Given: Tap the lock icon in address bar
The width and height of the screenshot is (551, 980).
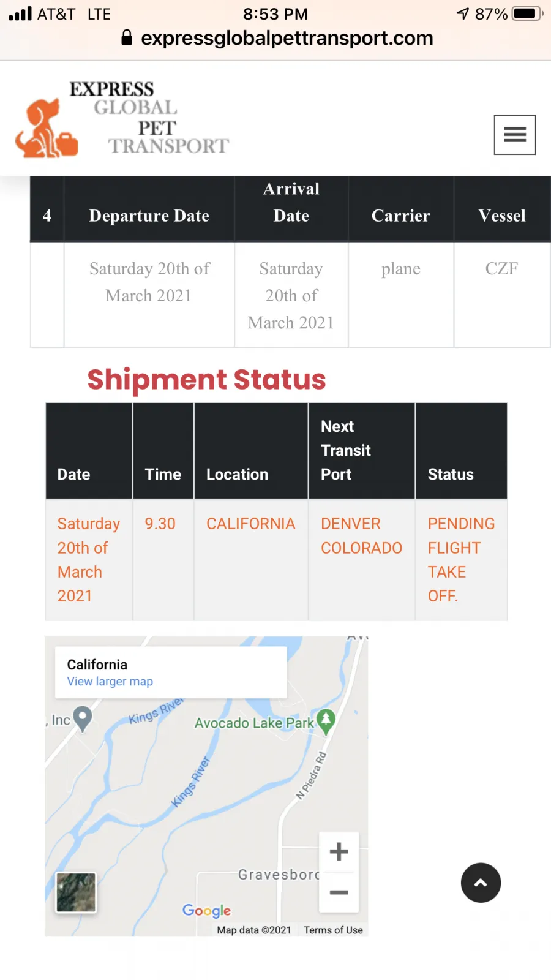Looking at the screenshot, I should pos(127,37).
